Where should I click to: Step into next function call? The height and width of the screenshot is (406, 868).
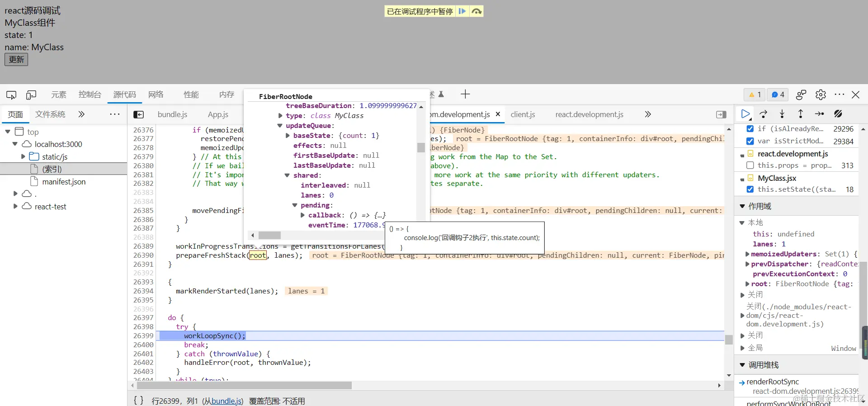(x=782, y=114)
